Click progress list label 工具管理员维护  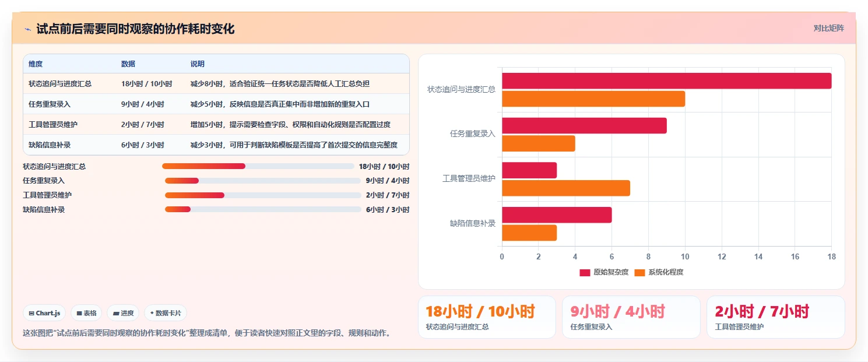point(47,195)
